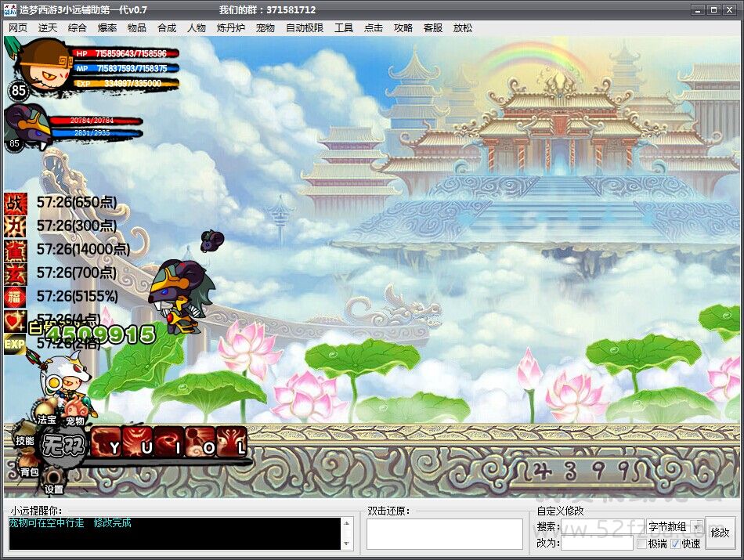
Task: Click the pet's blue mana bar
Action: pyautogui.click(x=97, y=133)
